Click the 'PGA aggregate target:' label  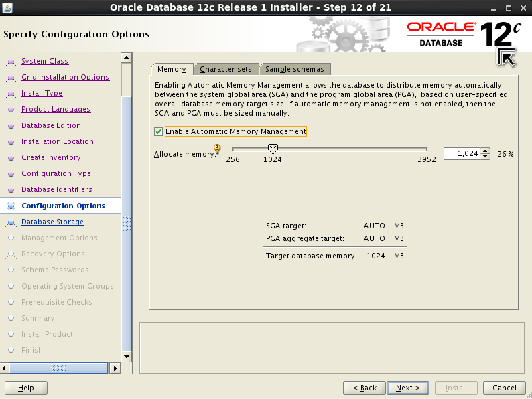[x=305, y=238]
